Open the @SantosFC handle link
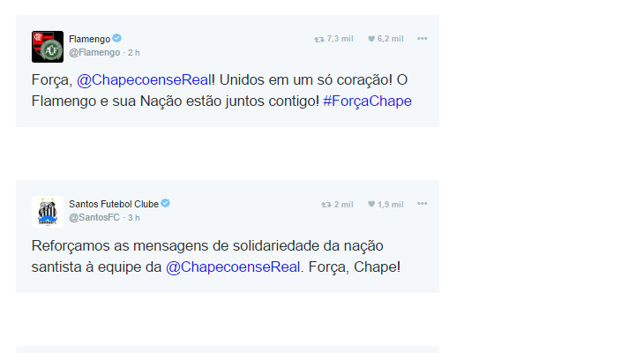Screen dimensions: 644x353 (95, 217)
